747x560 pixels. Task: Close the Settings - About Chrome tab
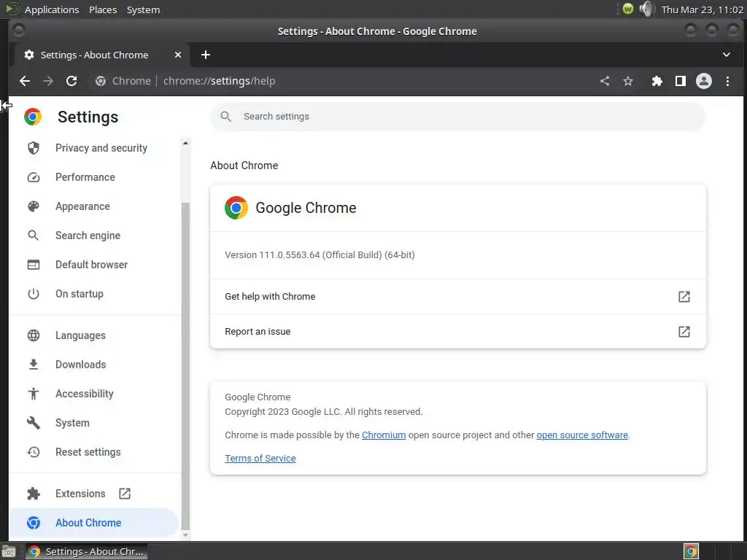click(178, 55)
